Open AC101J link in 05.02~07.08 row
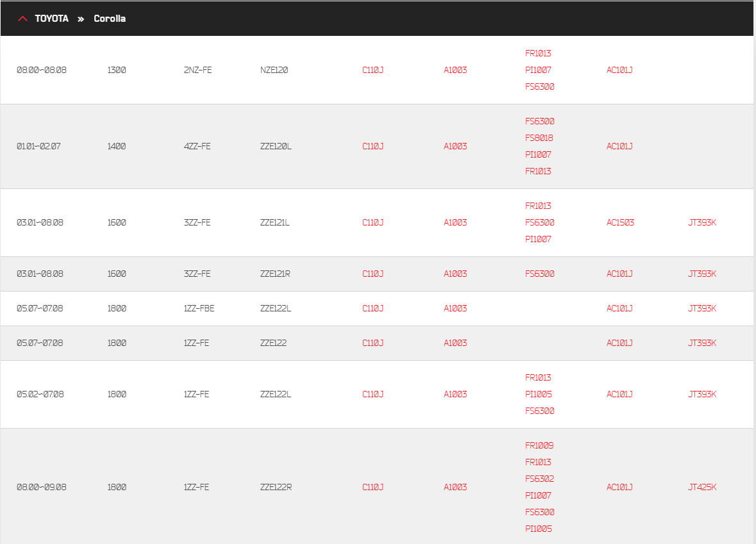Viewport: 756px width, 544px height. (x=619, y=395)
